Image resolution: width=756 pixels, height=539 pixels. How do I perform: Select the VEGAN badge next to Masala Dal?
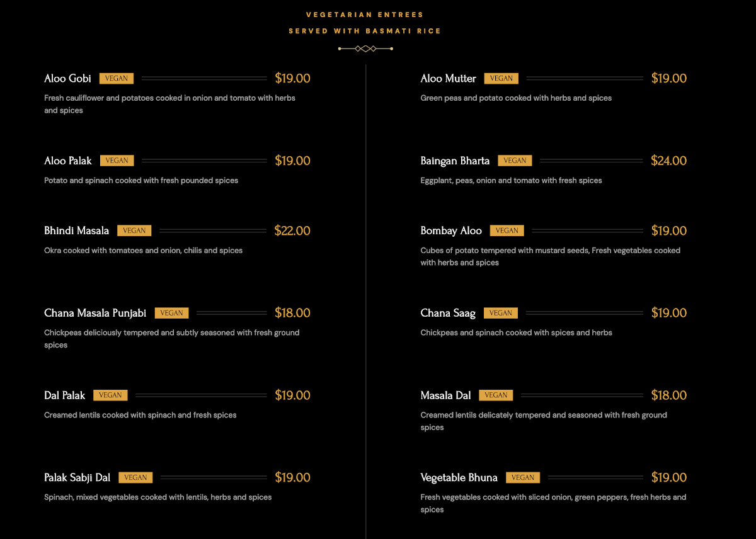coord(496,395)
